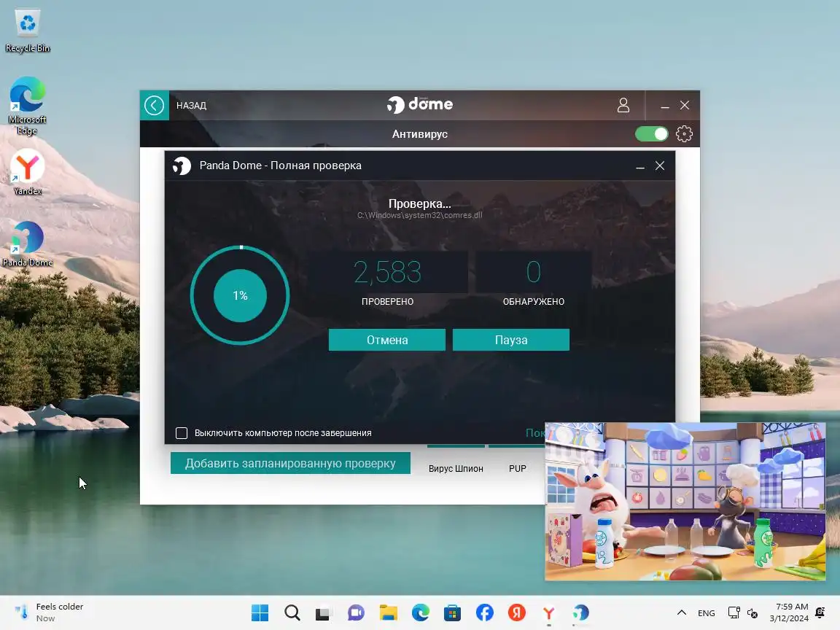Expand hidden system tray icons chevron
The height and width of the screenshot is (630, 840).
(x=682, y=612)
